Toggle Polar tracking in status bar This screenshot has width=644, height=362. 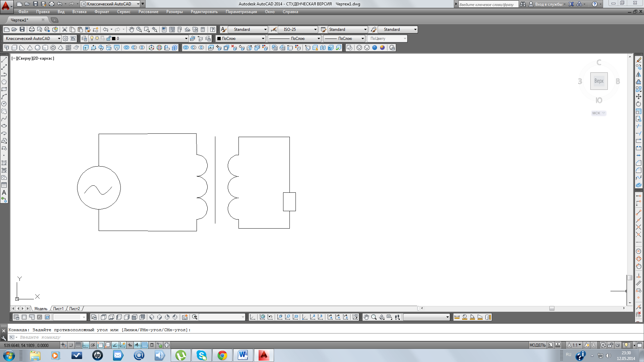93,345
